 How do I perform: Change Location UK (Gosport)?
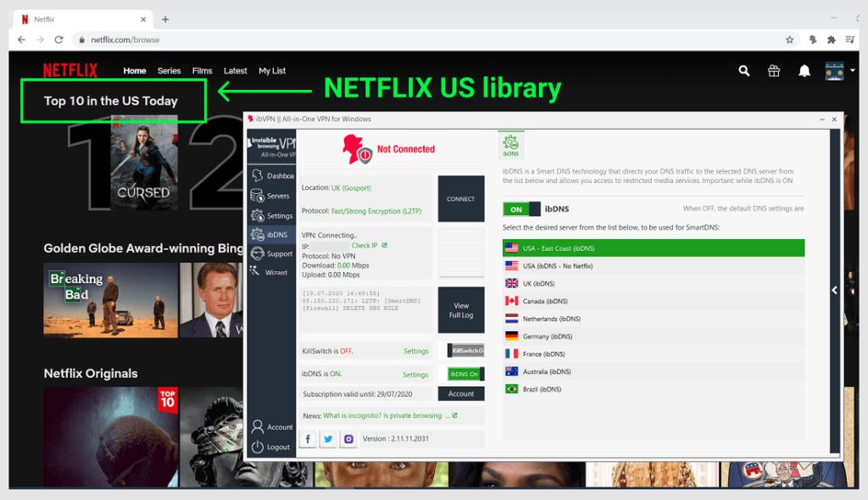tap(351, 188)
